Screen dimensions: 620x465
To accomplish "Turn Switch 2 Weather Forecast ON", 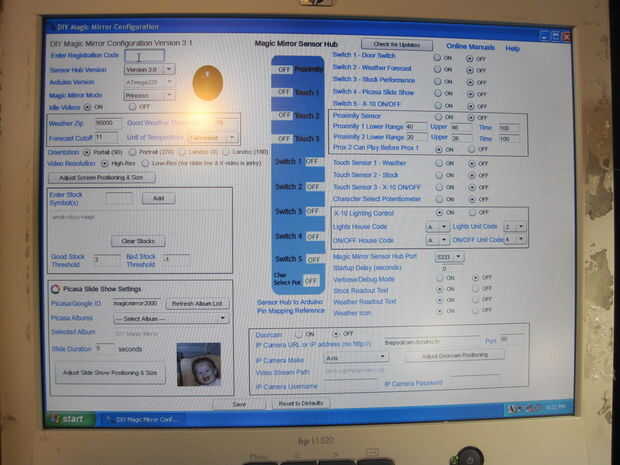I will tap(437, 69).
